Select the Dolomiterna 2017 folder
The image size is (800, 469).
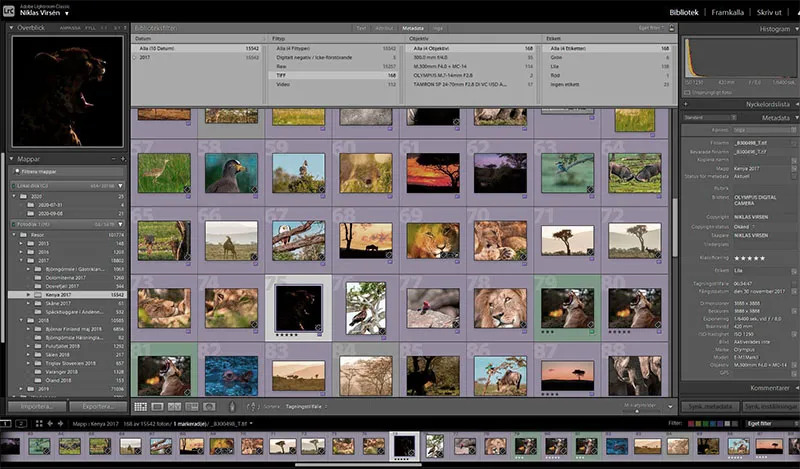point(65,278)
